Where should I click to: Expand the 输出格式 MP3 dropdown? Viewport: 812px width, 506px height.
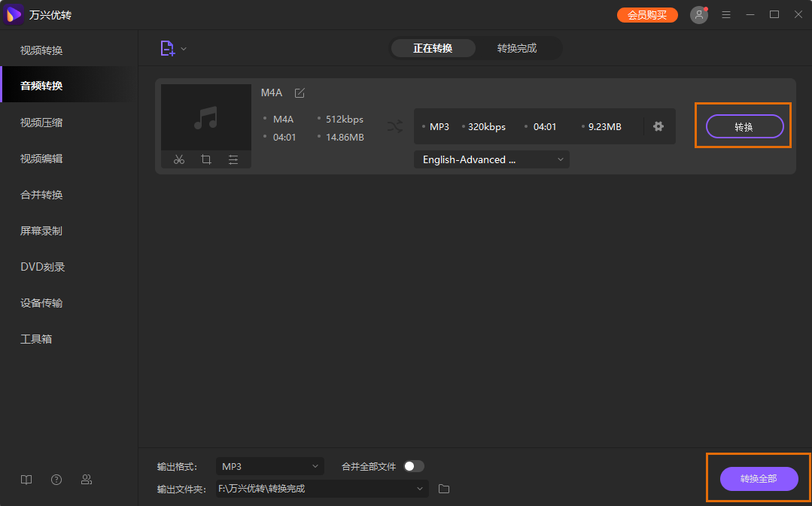(269, 466)
